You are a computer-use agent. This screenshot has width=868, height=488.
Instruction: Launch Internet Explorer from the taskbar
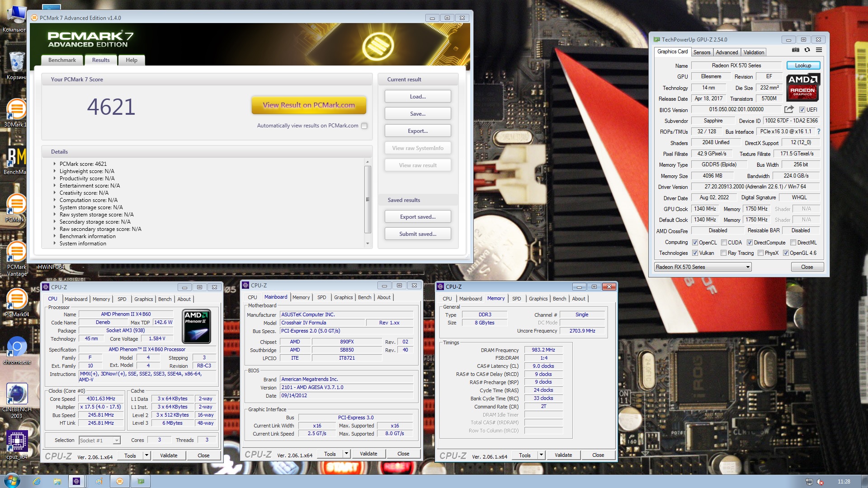click(37, 481)
